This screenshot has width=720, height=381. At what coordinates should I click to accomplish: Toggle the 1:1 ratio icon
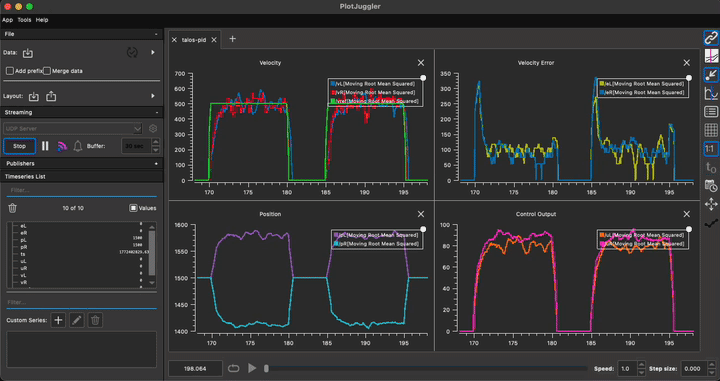click(x=711, y=149)
